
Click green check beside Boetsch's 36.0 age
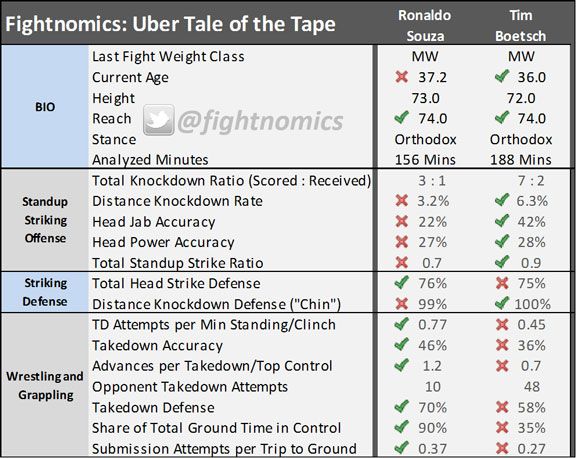[501, 76]
